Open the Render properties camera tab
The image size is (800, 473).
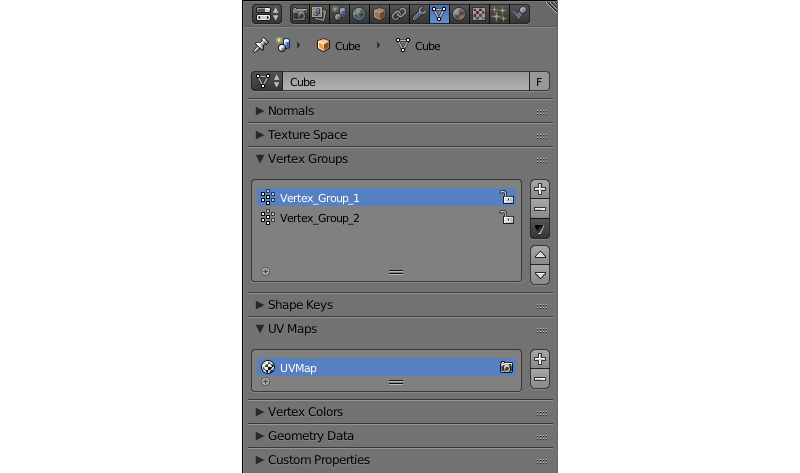[x=299, y=14]
